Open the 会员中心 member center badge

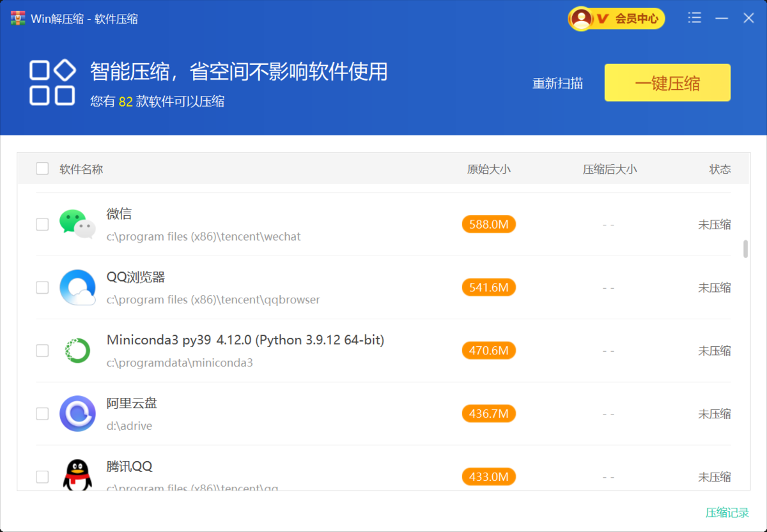617,19
